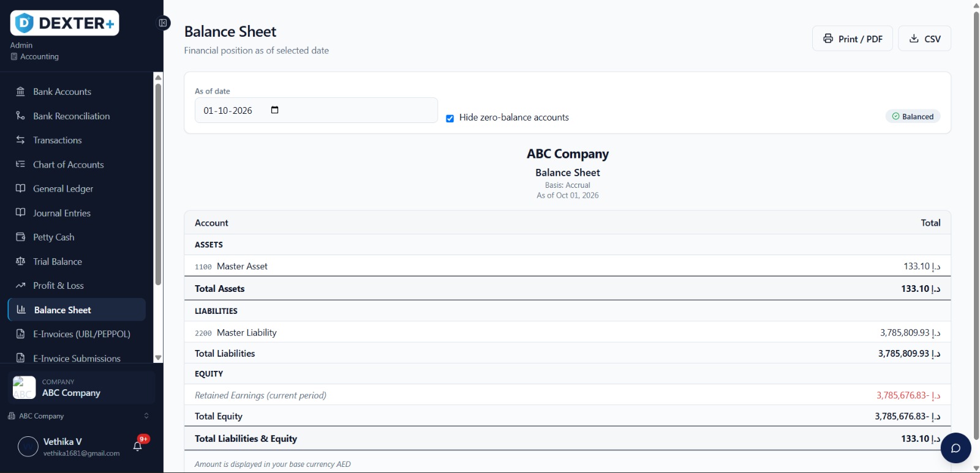The height and width of the screenshot is (473, 980).
Task: Open Chart of Accounts page
Action: click(69, 165)
